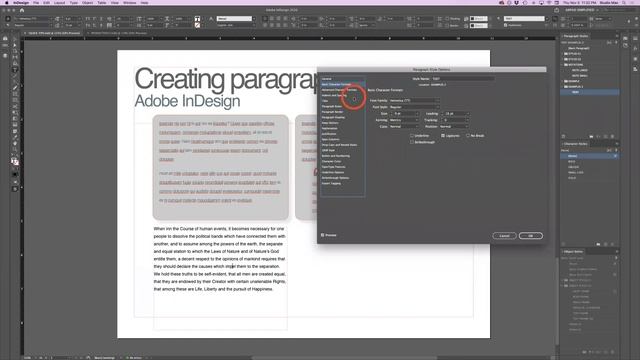
Task: Open the Character Styles panel menu
Action: (x=617, y=144)
